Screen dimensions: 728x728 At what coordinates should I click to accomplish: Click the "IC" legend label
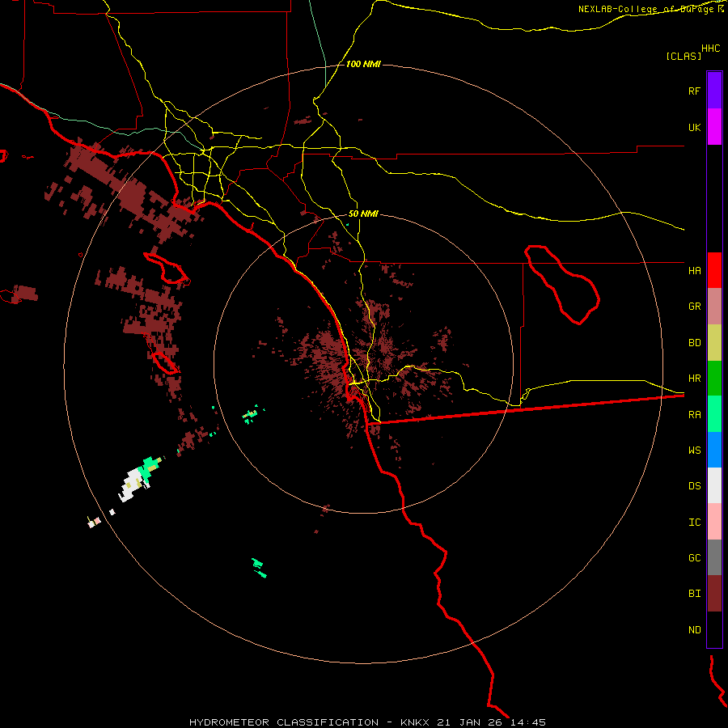point(694,523)
